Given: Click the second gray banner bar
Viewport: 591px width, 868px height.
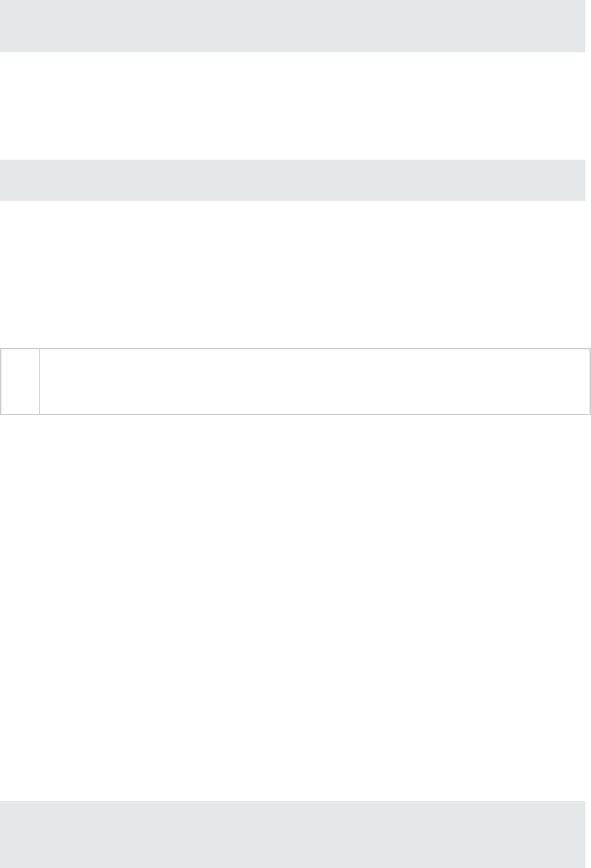Looking at the screenshot, I should coord(293,180).
